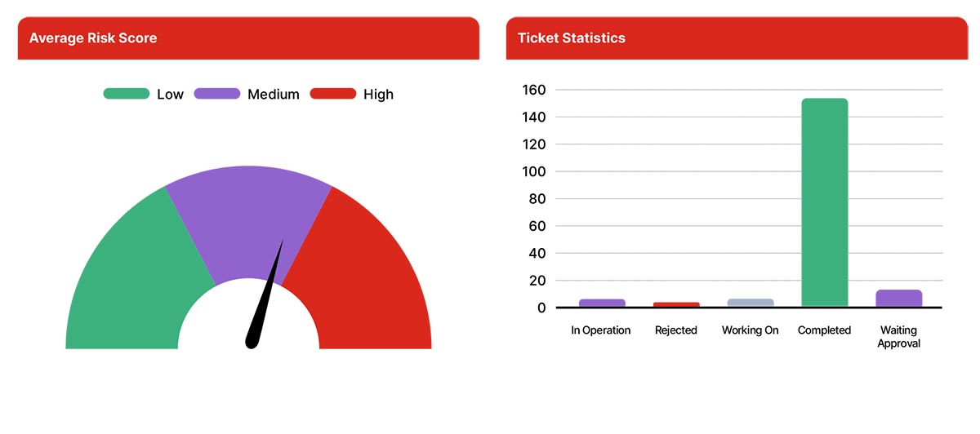The width and height of the screenshot is (980, 434).
Task: Select the purple Waiting Approval bar
Action: 898,299
